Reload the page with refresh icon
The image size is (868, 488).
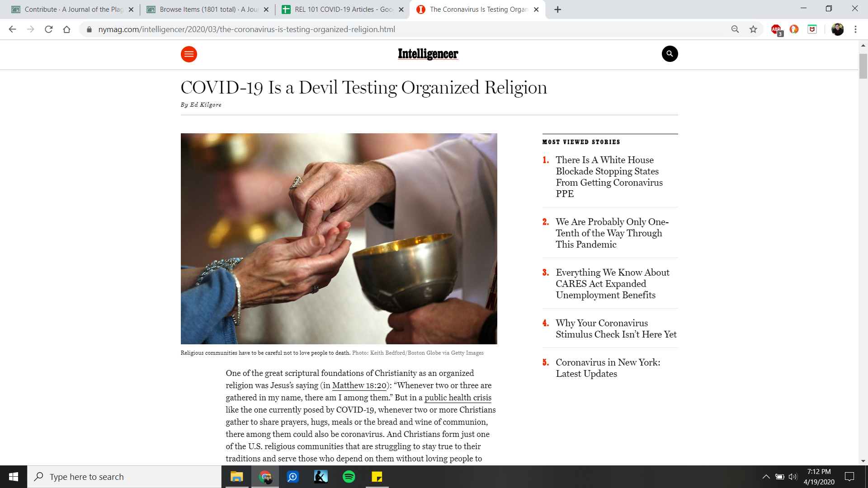click(x=49, y=29)
